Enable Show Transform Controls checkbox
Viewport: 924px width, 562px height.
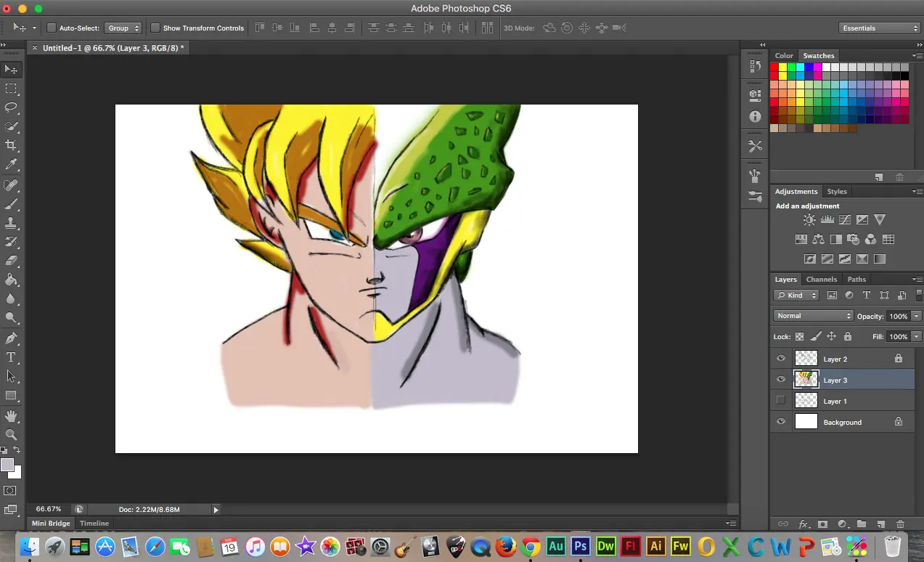155,28
